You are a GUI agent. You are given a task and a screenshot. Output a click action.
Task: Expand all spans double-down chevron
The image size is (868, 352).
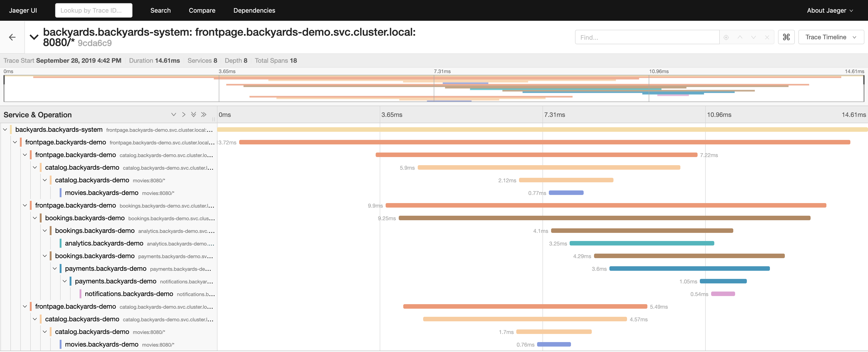tap(193, 114)
